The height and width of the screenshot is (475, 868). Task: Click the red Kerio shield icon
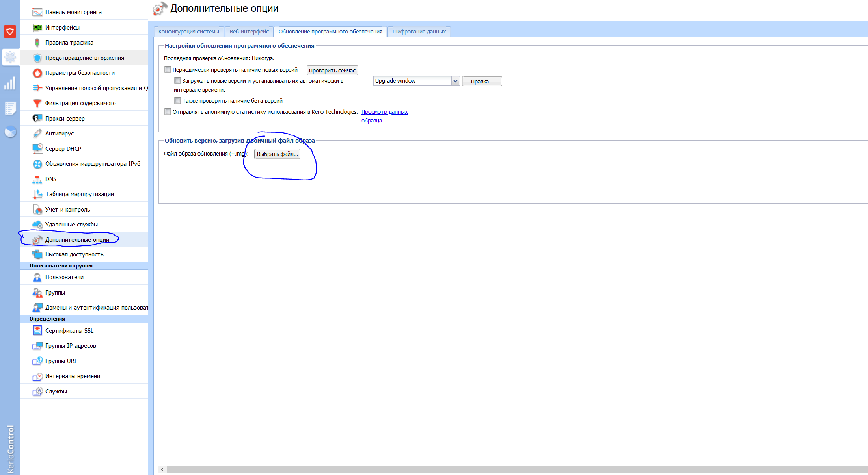coord(10,32)
